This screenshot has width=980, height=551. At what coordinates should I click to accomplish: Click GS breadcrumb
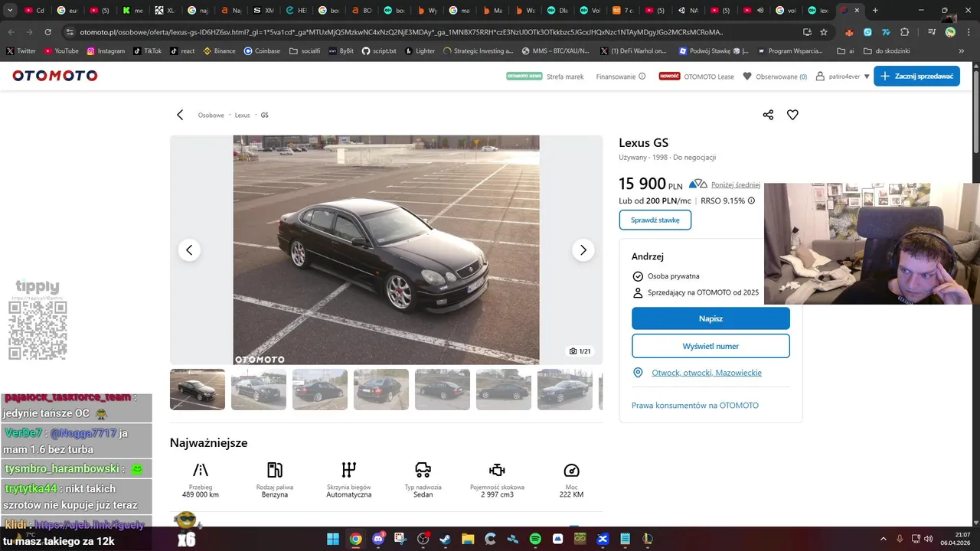click(264, 115)
